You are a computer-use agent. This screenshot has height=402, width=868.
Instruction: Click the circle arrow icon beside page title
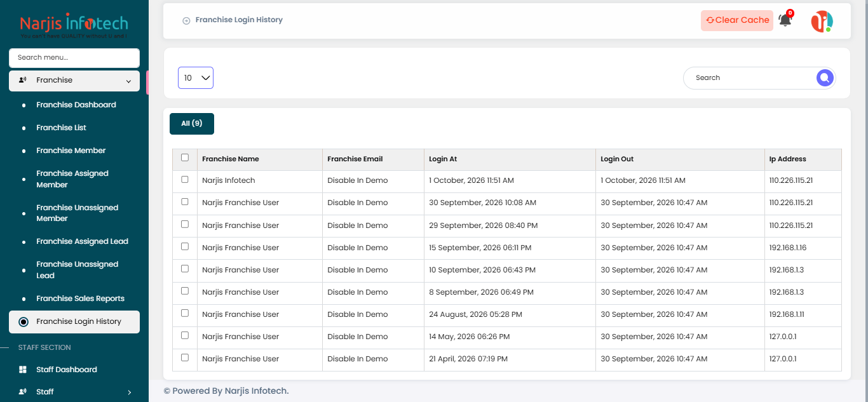coord(186,20)
